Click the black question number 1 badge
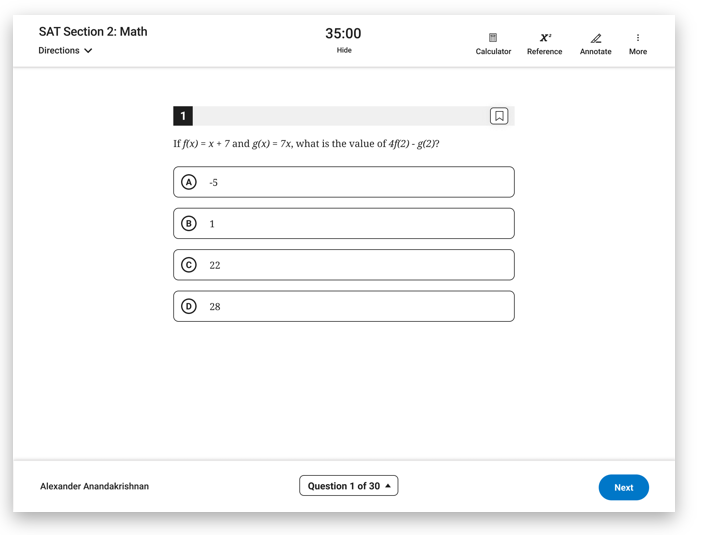Image resolution: width=706 pixels, height=535 pixels. coord(183,116)
